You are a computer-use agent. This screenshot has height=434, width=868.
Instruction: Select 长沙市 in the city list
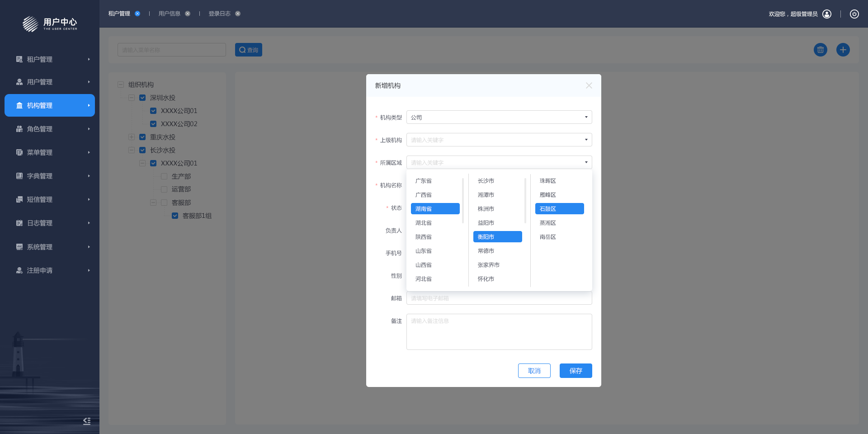pos(486,181)
